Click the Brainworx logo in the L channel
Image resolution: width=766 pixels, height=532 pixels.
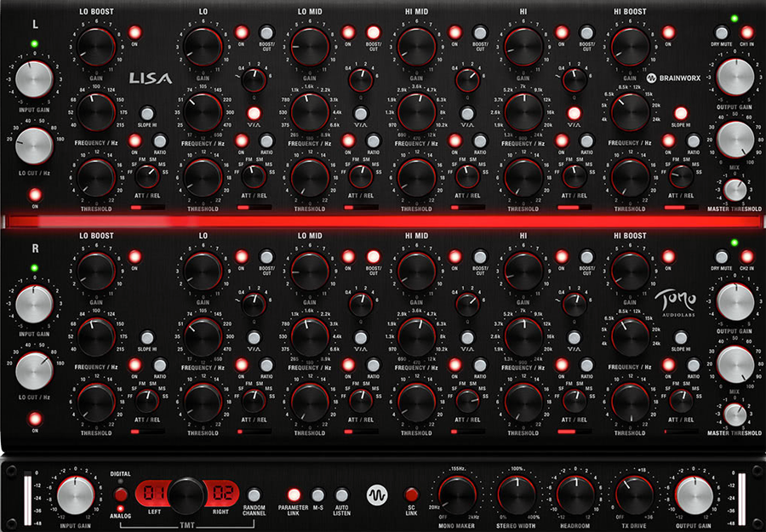673,78
